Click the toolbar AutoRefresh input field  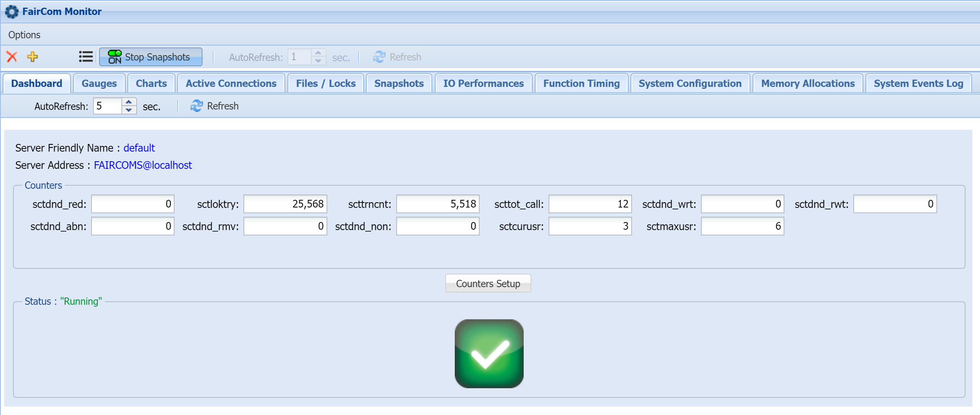coord(300,57)
